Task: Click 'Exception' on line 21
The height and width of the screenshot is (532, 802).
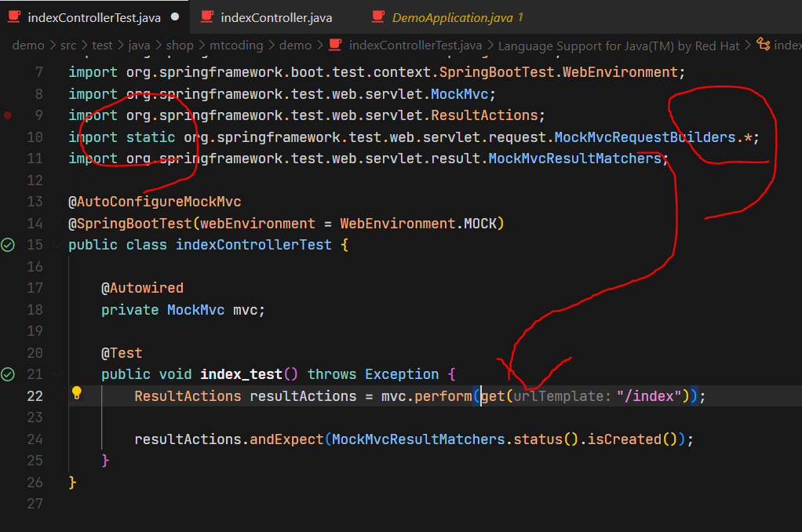Action: tap(402, 374)
